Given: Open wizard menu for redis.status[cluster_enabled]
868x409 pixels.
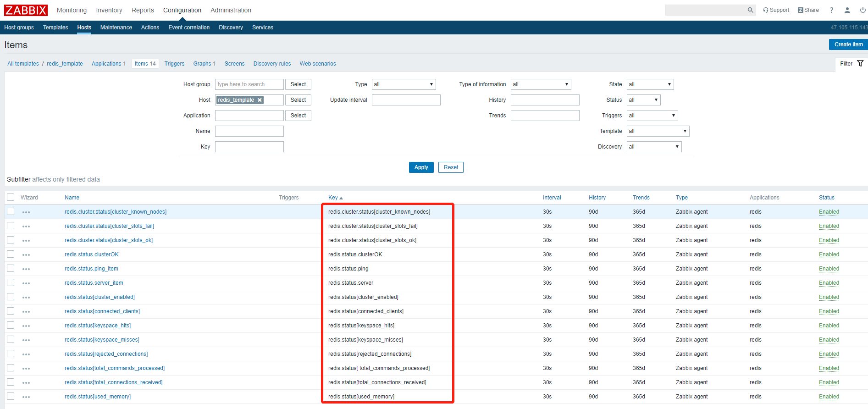Looking at the screenshot, I should (x=26, y=298).
